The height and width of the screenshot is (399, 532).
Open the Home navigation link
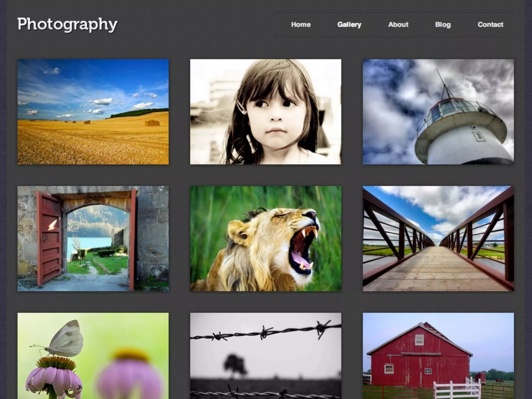(x=301, y=25)
